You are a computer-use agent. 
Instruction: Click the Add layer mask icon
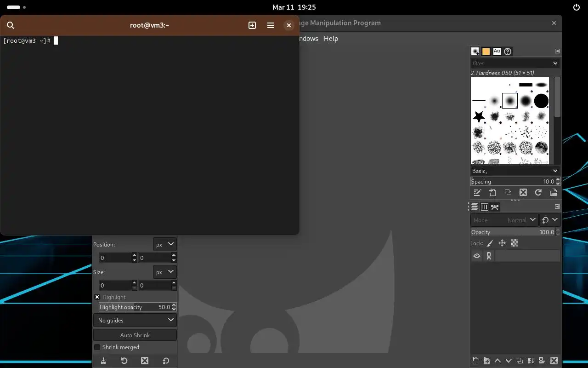click(542, 361)
